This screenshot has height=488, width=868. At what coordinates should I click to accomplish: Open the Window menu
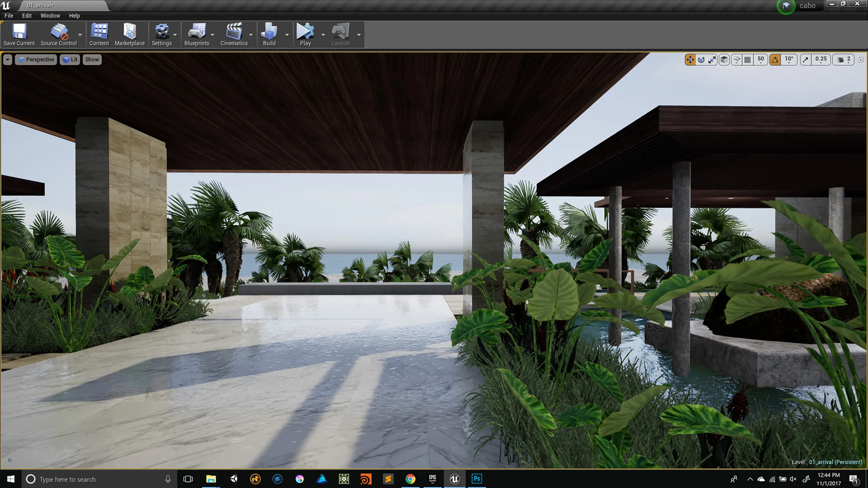coord(50,15)
